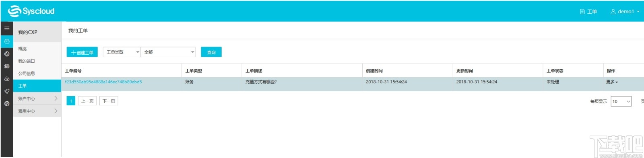Click the 上一页 button
This screenshot has height=158, width=644.
(87, 101)
